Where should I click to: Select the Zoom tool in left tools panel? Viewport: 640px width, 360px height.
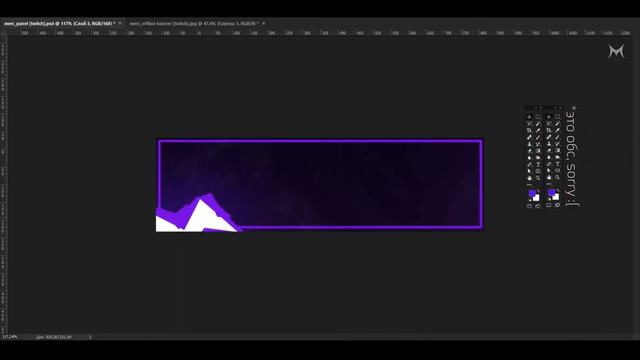coord(538,177)
